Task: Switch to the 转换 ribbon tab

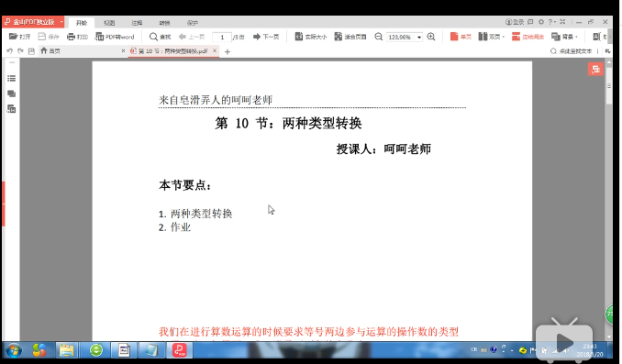Action: [164, 23]
